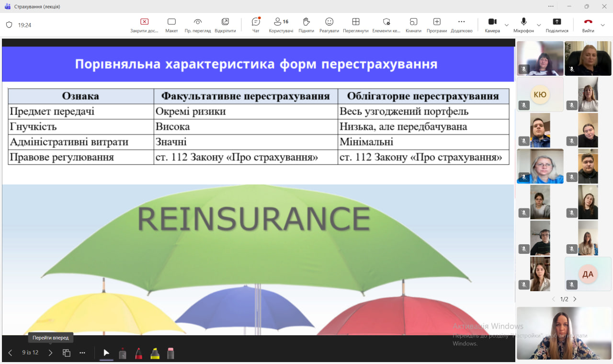Click Поділитися to share content
Screen dimensions: 613x364
[556, 25]
